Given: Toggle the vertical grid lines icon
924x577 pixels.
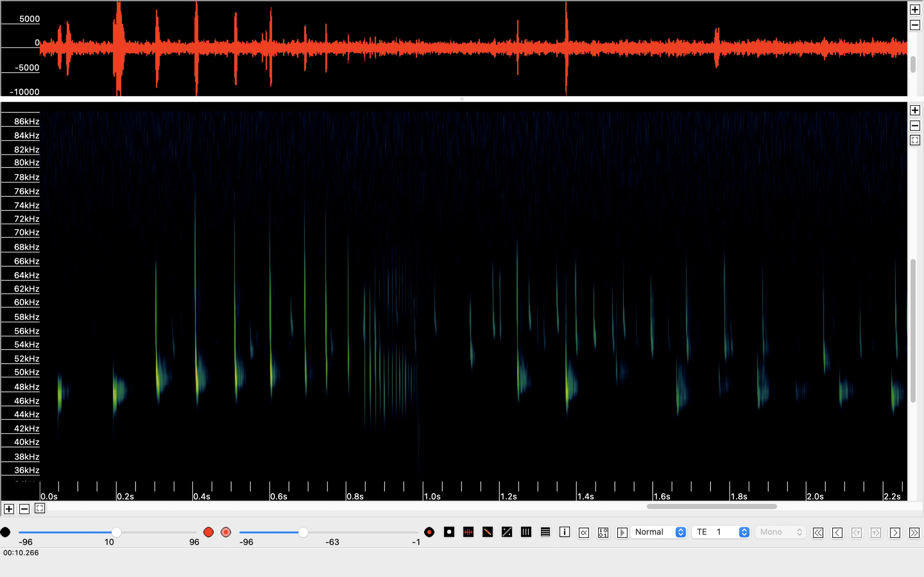Looking at the screenshot, I should pyautogui.click(x=526, y=532).
